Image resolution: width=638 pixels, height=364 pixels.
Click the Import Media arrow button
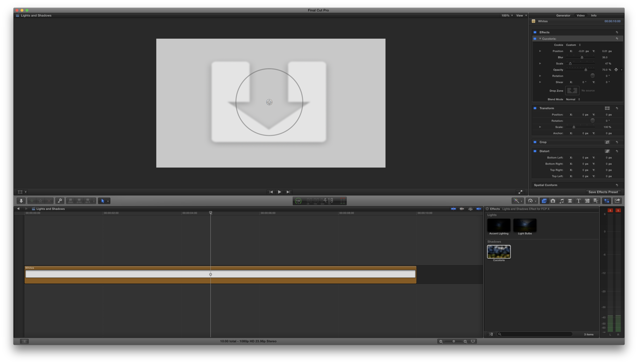21,201
